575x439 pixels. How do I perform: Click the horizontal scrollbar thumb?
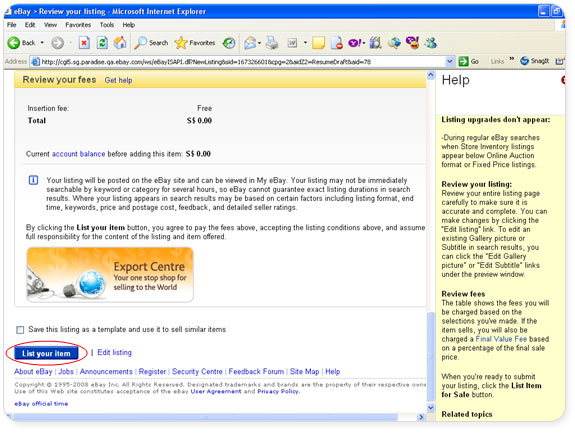tap(205, 417)
